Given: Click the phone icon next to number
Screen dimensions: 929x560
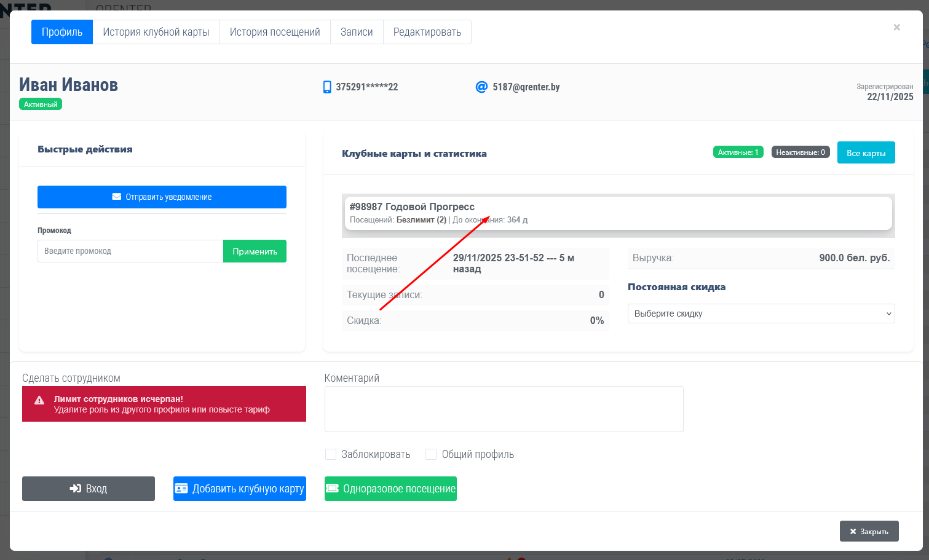Looking at the screenshot, I should pos(327,87).
